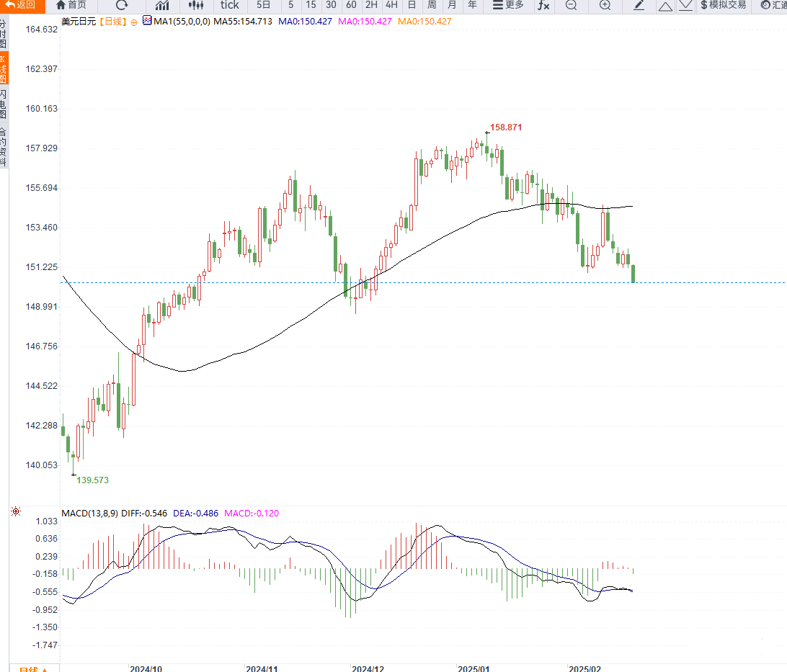Click the 2024/10 date axis label

click(146, 668)
